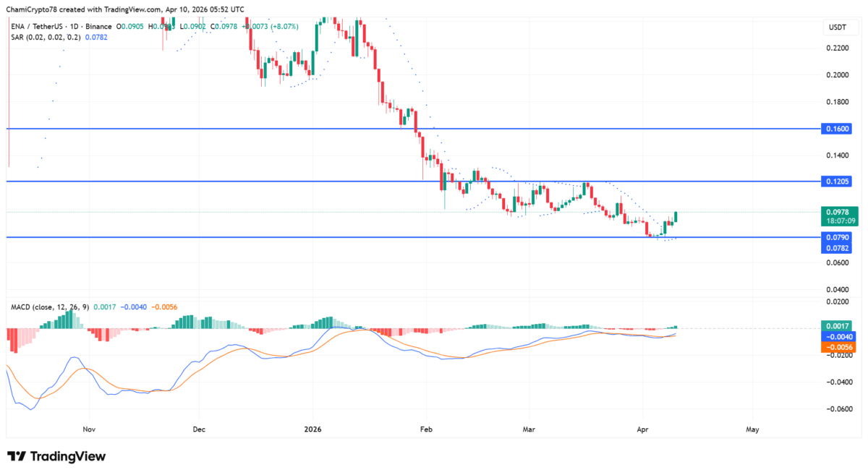Switch to the MACD pane
Image resolution: width=868 pixels, height=475 pixels.
[x=434, y=361]
